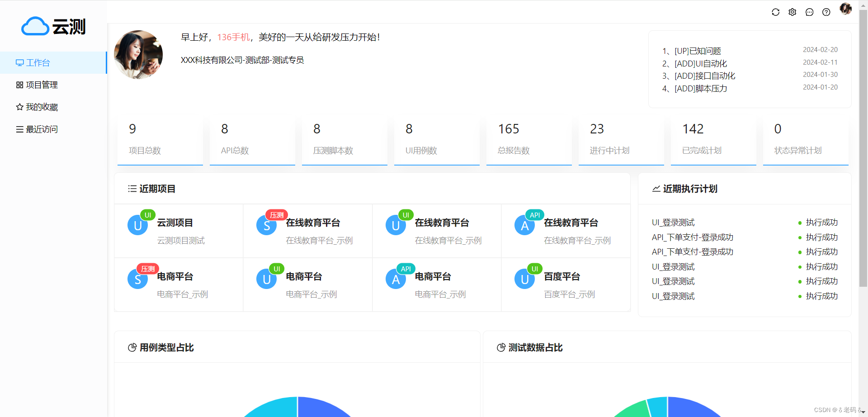
Task: Open 最近访问 in the sidebar
Action: (x=53, y=129)
